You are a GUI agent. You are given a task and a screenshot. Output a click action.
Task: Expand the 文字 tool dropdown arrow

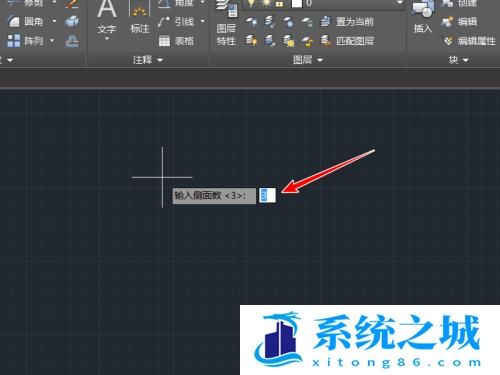107,39
